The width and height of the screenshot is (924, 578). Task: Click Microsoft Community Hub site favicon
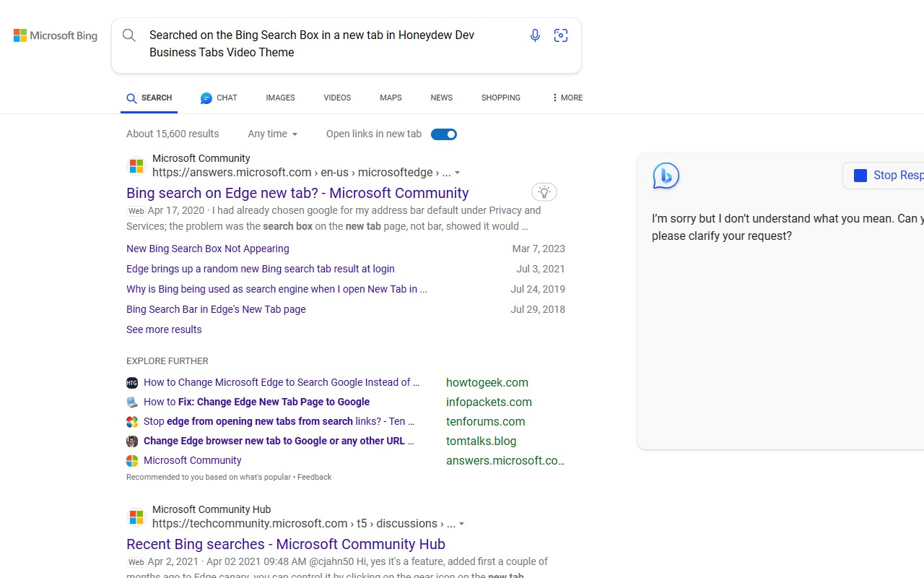click(136, 517)
